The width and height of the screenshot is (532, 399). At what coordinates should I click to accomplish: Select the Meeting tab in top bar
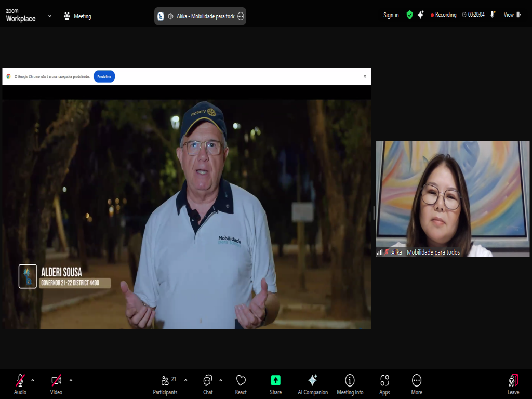pyautogui.click(x=77, y=16)
